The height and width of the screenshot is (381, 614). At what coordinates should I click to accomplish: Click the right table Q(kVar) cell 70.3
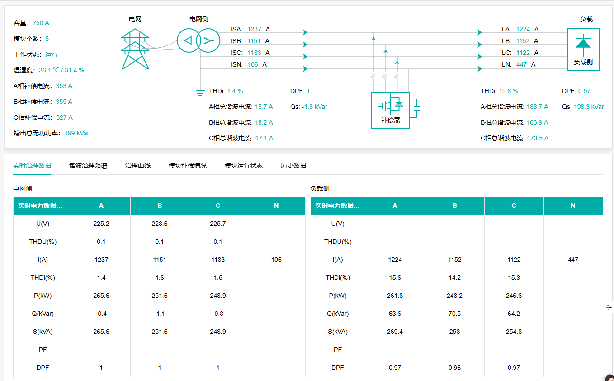pyautogui.click(x=454, y=314)
